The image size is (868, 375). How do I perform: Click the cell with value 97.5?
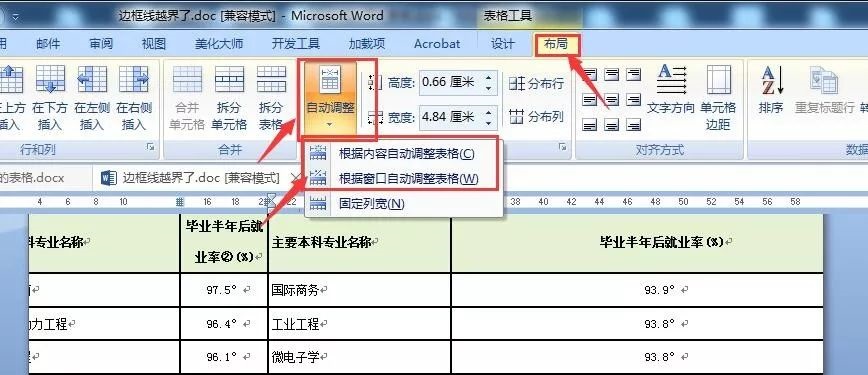point(224,290)
